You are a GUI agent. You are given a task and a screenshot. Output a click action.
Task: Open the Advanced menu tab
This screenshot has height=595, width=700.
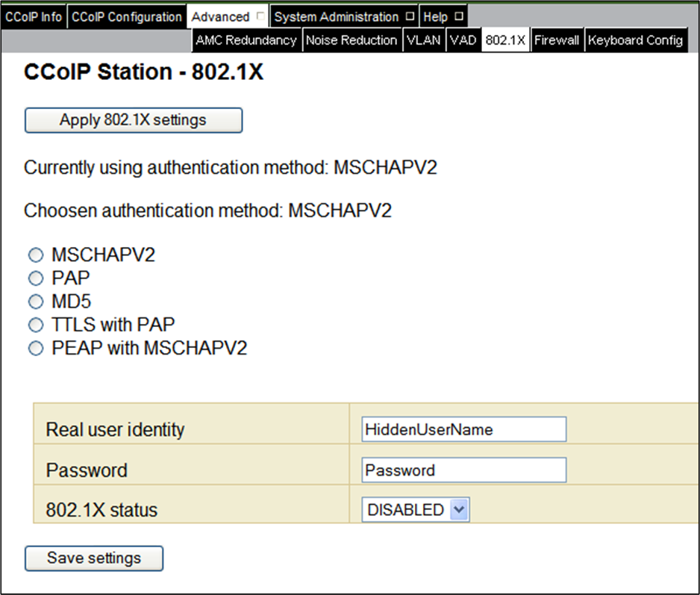[x=221, y=16]
